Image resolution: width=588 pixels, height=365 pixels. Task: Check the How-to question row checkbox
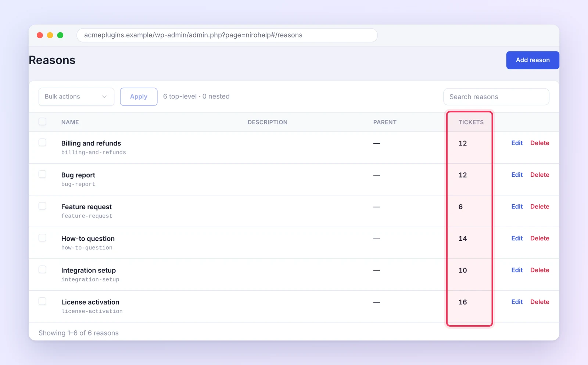42,238
